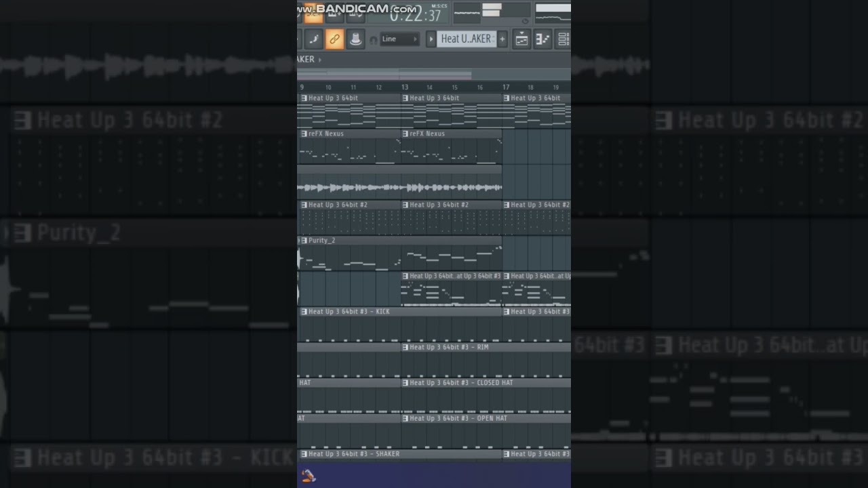Open clip menu icon of Heat Up 3 64bit #2 at bar 9
Viewport: 868px width, 488px height.
click(303, 205)
